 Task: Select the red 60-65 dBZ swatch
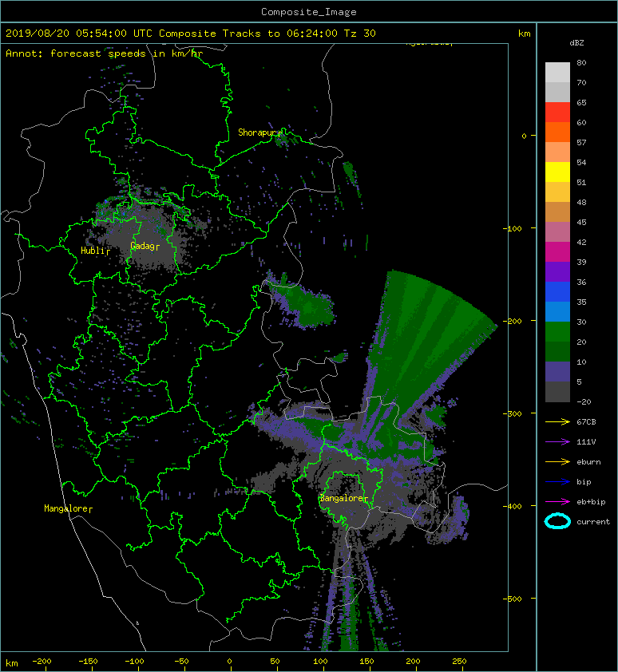[557, 112]
